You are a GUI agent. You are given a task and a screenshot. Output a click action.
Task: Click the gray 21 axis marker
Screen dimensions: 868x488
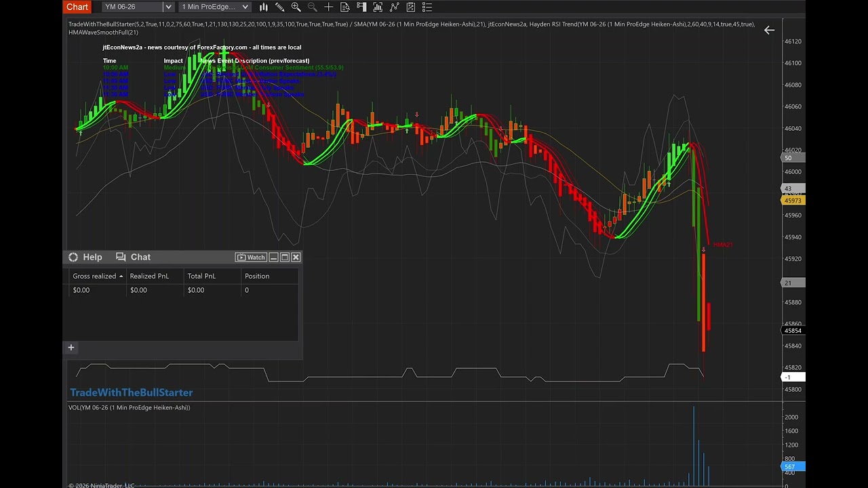[x=793, y=283]
